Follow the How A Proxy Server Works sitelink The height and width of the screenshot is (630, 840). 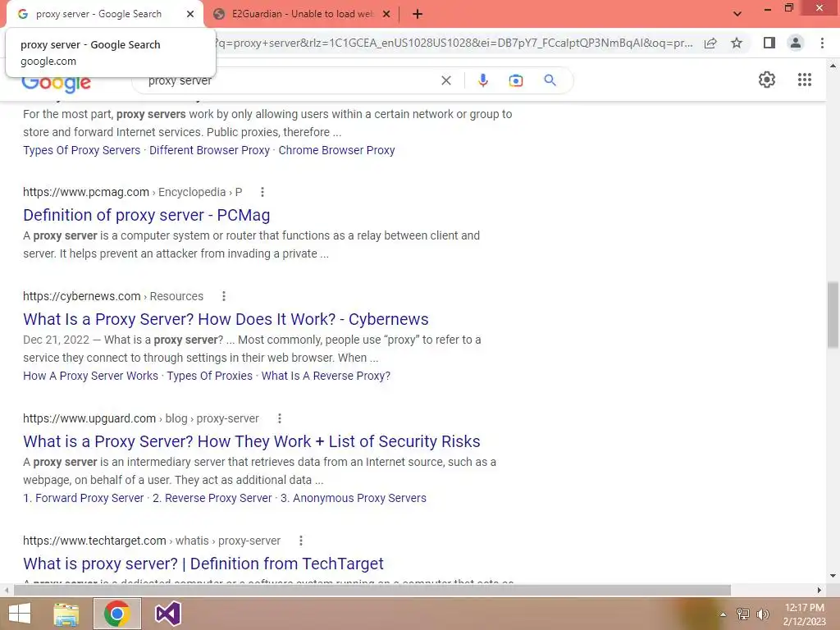tap(90, 376)
